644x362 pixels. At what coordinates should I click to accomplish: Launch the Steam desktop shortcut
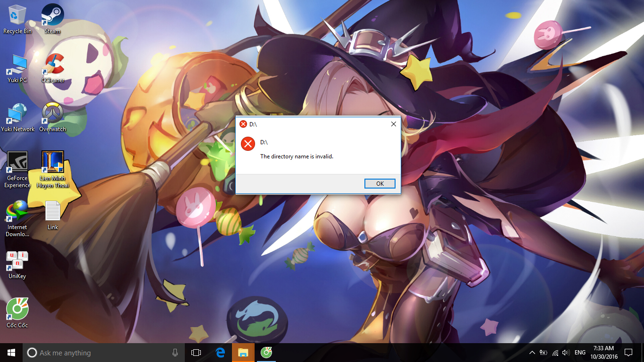click(53, 19)
